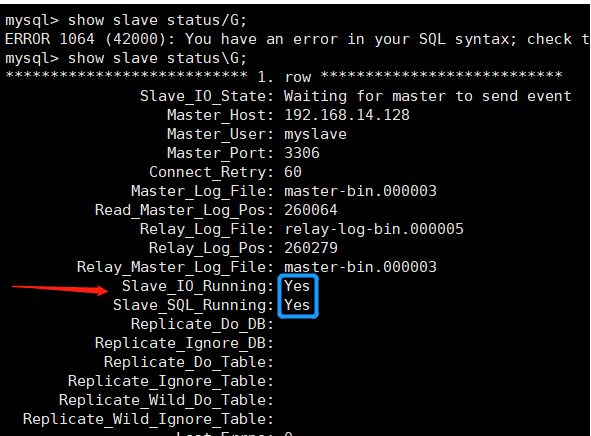The height and width of the screenshot is (436, 591).
Task: Click the 260064 position value
Action: (x=311, y=210)
